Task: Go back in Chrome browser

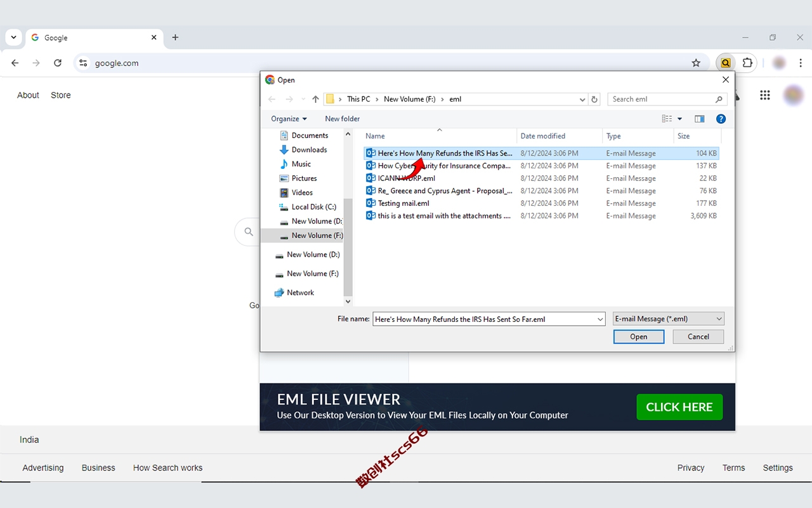Action: pyautogui.click(x=15, y=63)
